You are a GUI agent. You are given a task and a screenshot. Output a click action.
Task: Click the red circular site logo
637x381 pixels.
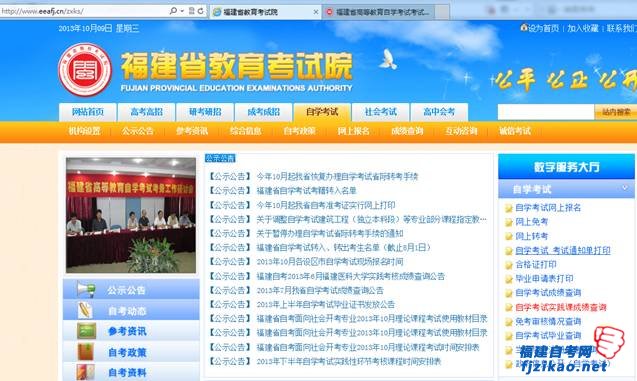pyautogui.click(x=85, y=70)
